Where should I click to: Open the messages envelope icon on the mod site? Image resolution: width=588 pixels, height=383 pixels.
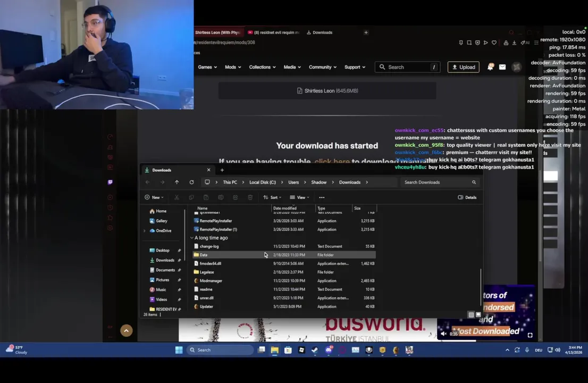[502, 67]
